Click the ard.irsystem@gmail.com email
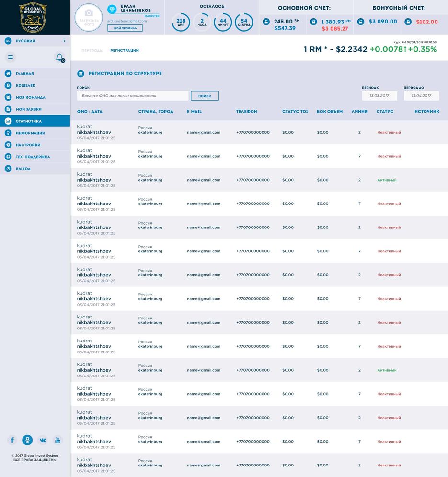 click(x=127, y=21)
